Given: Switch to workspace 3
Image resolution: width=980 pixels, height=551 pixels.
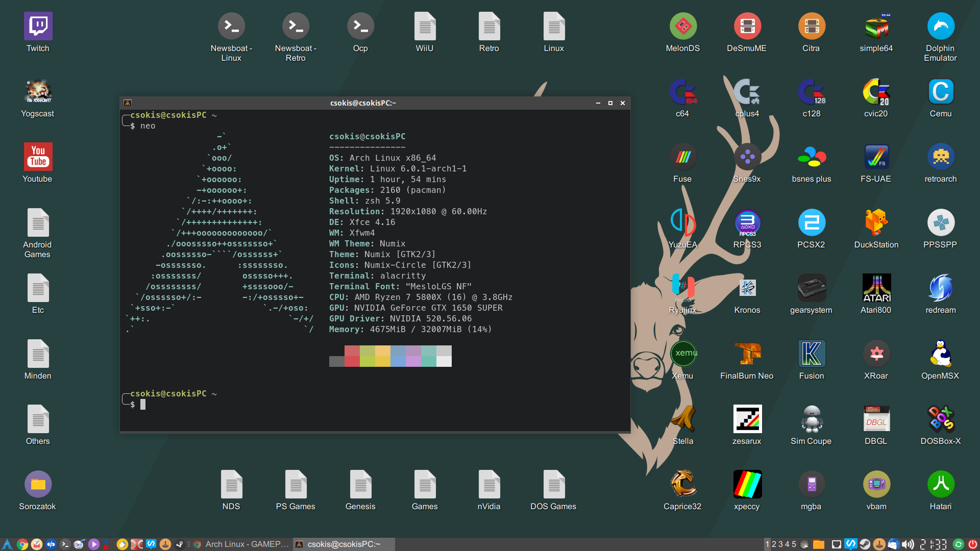Looking at the screenshot, I should click(x=780, y=544).
